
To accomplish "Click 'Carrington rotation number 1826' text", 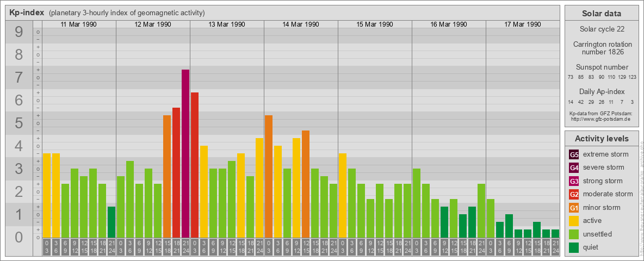I will [602, 48].
